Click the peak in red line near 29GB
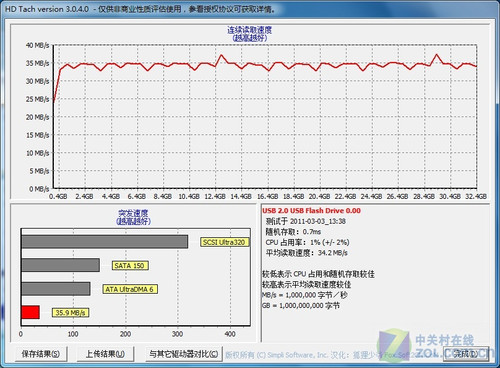The image size is (500, 368). (437, 55)
